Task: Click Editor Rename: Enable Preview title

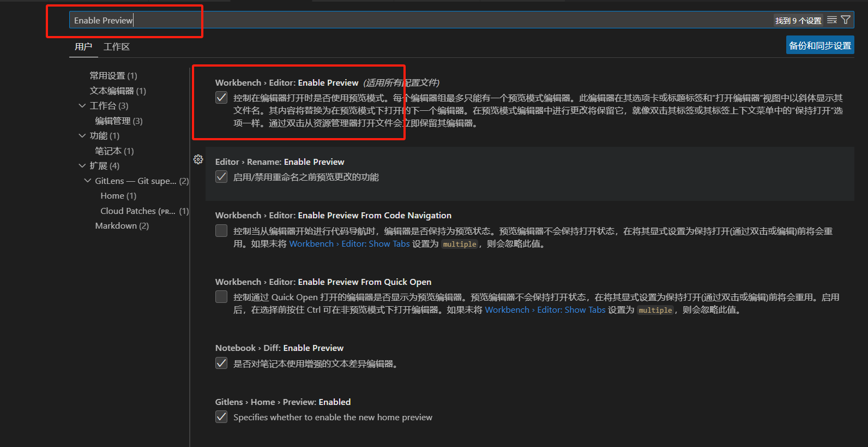Action: (x=280, y=162)
